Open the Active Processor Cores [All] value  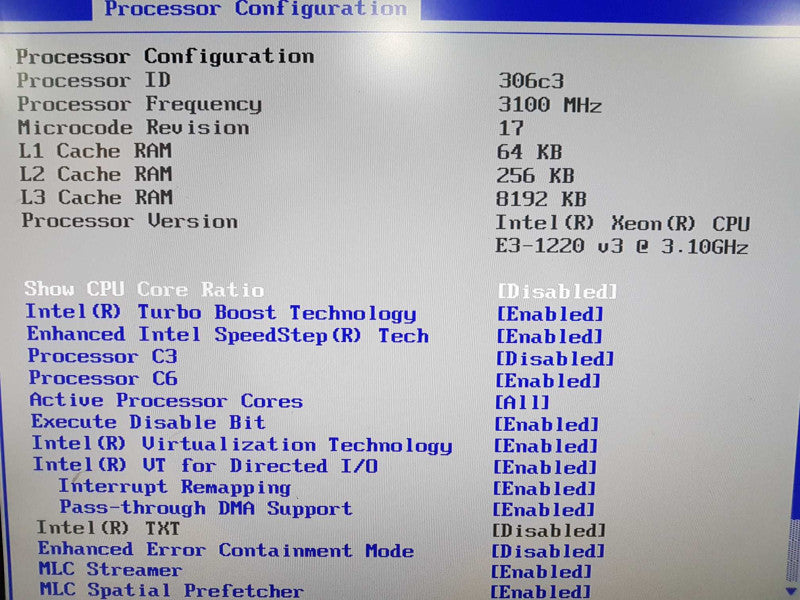(x=522, y=402)
